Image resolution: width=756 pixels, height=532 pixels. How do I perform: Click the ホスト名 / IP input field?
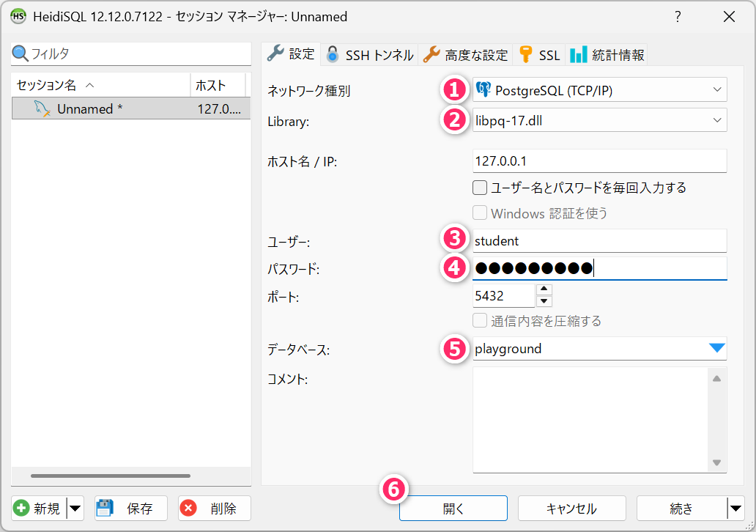(599, 161)
